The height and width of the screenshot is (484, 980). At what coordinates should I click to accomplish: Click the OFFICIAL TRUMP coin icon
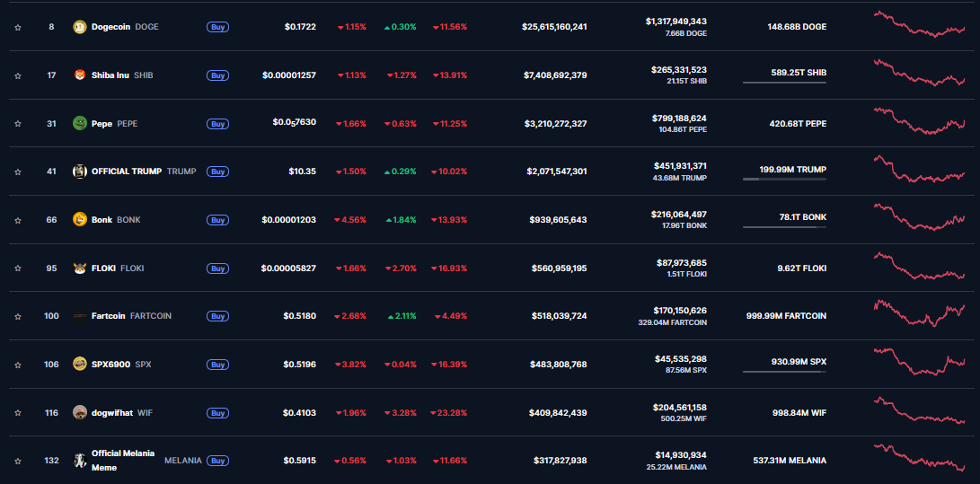point(79,172)
